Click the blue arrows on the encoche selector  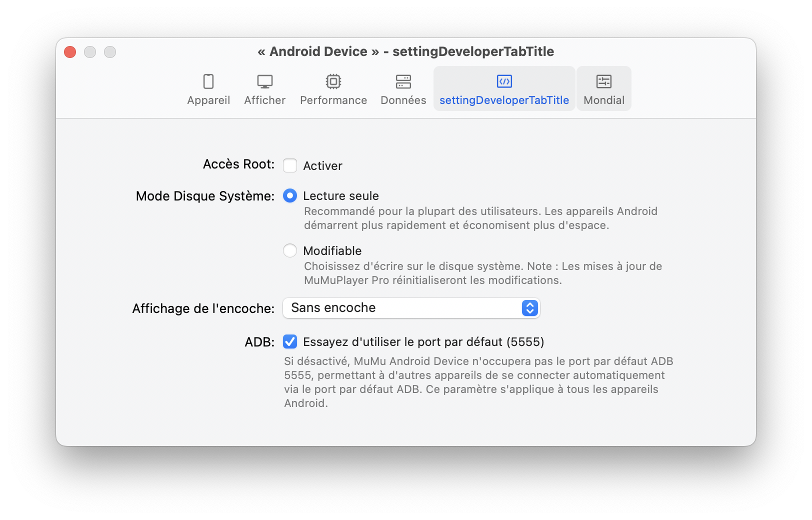pyautogui.click(x=529, y=308)
